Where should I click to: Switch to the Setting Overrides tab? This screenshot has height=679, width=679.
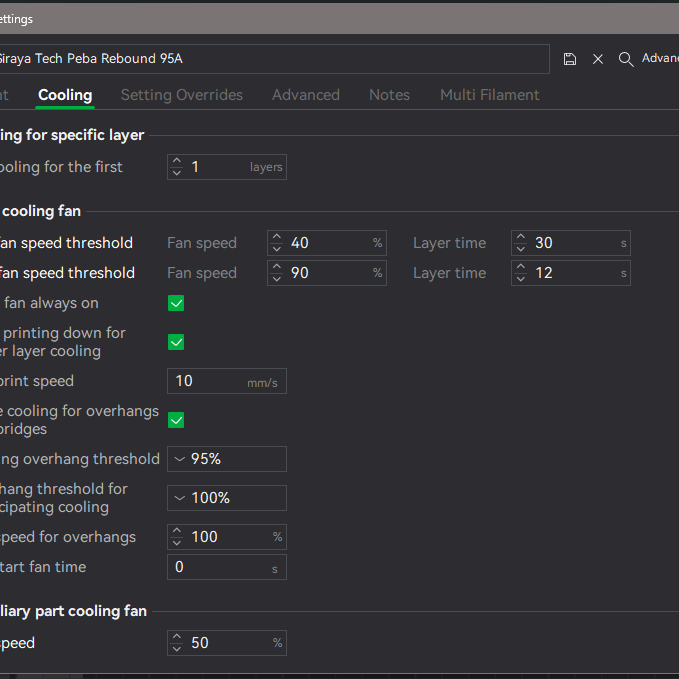pyautogui.click(x=182, y=95)
